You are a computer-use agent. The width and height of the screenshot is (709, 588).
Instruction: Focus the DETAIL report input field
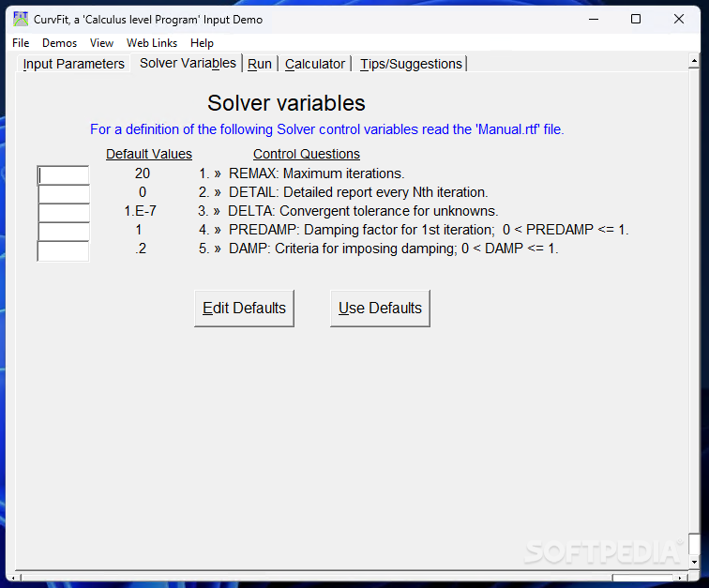(x=64, y=194)
